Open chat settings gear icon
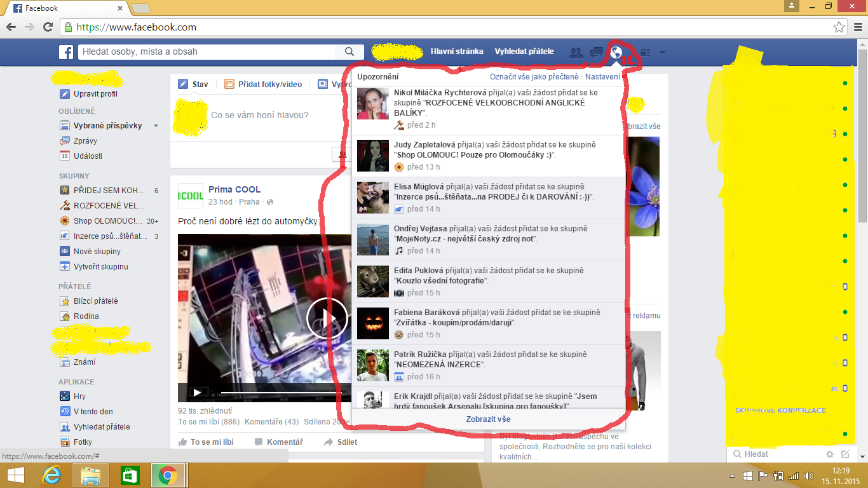Viewport: 868px width, 488px height. [829, 454]
